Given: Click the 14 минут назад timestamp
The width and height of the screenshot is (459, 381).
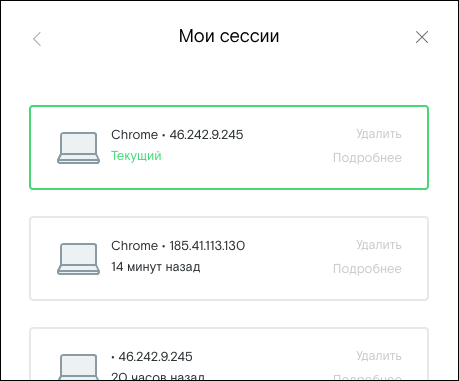Looking at the screenshot, I should (x=156, y=267).
